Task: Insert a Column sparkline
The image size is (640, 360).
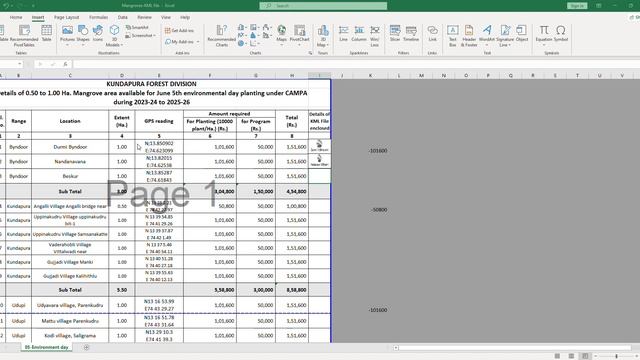Action: [359, 33]
